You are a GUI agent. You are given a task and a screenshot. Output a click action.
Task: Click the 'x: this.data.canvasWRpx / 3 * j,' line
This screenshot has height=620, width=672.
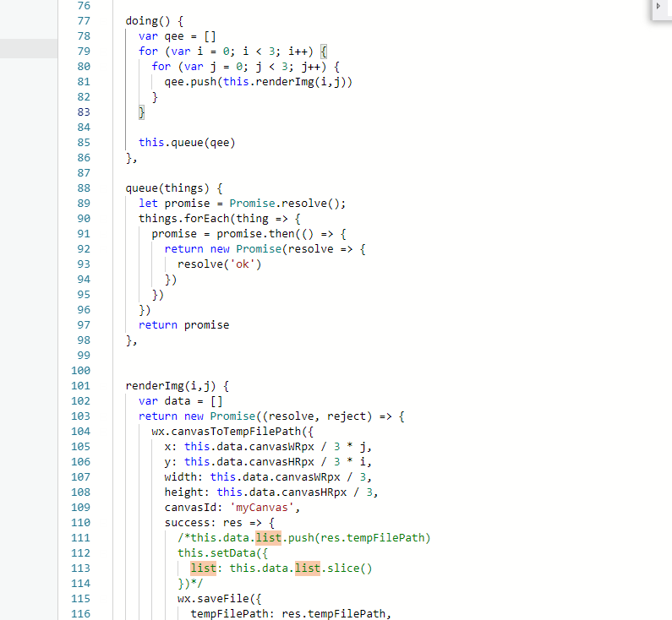[x=268, y=447]
